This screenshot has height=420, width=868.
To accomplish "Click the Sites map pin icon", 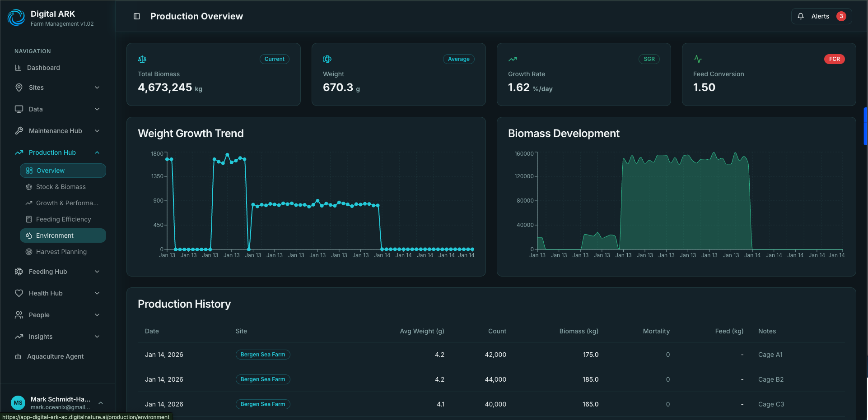I will click(x=19, y=88).
